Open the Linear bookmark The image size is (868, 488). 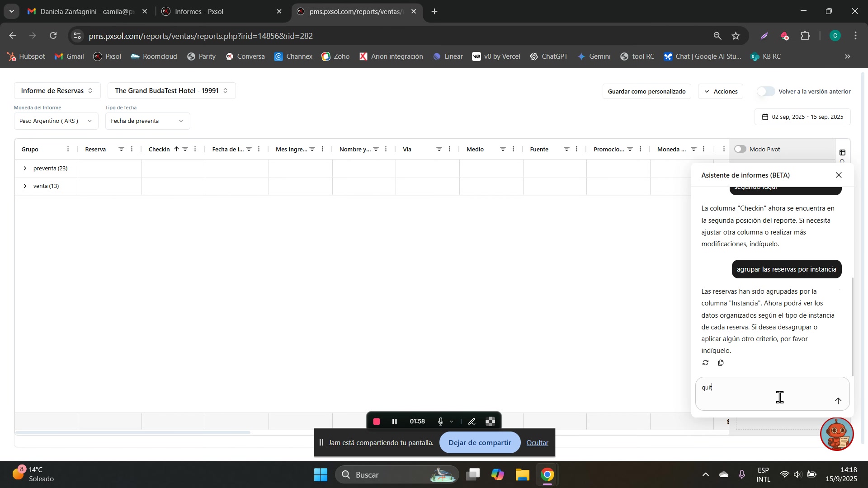click(448, 56)
